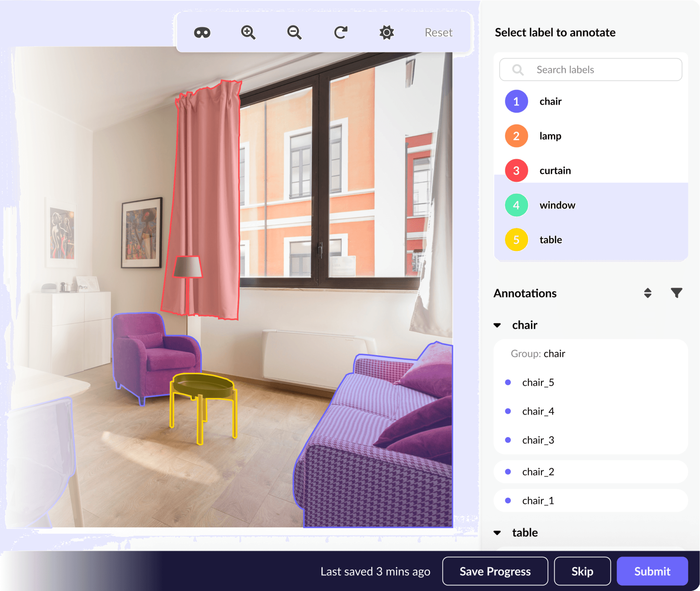Collapse the chair annotations group

coord(497,325)
